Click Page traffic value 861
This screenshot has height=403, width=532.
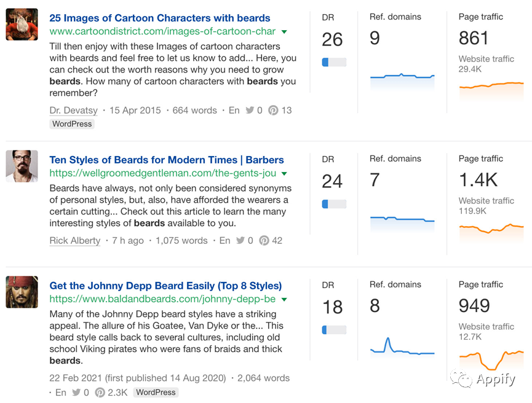[474, 38]
